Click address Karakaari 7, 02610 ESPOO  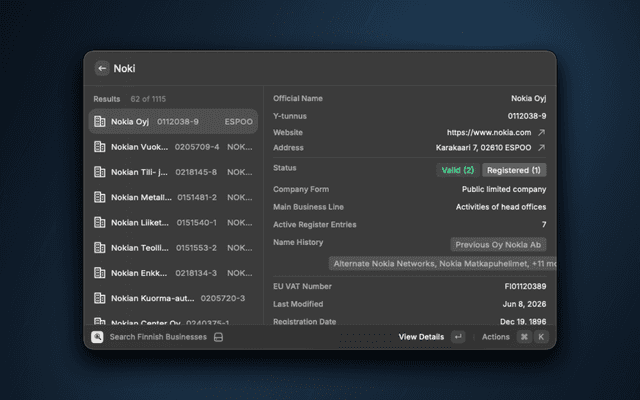[483, 147]
